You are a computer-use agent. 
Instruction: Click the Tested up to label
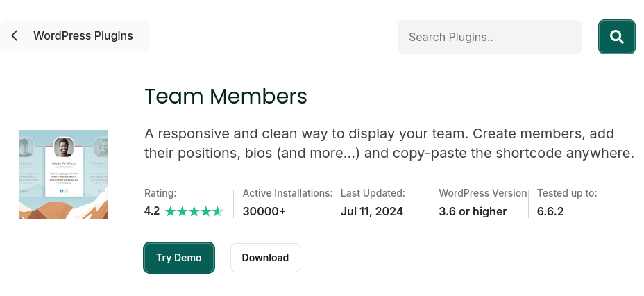click(x=567, y=193)
